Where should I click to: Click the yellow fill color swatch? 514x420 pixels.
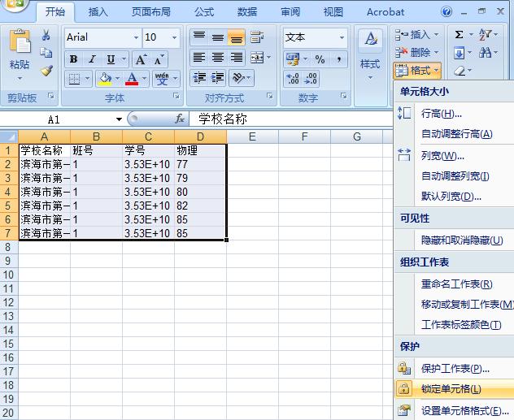(x=104, y=79)
